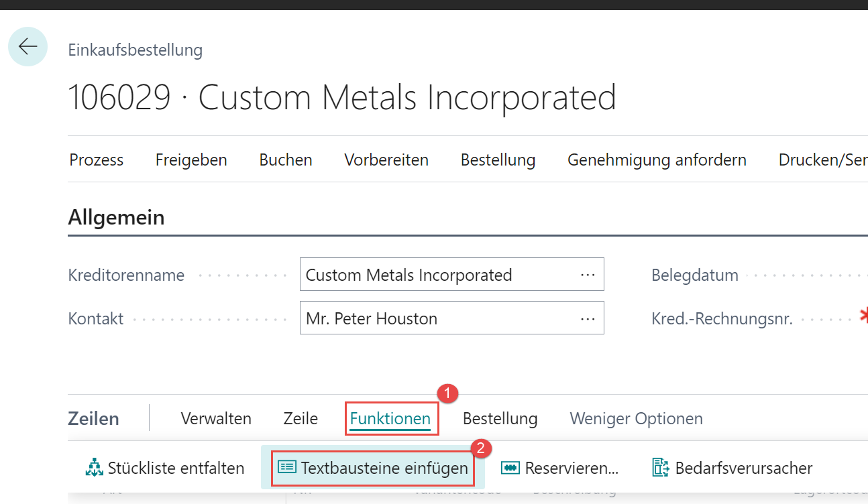The height and width of the screenshot is (504, 868).
Task: Open the Freigeben menu
Action: pos(191,160)
